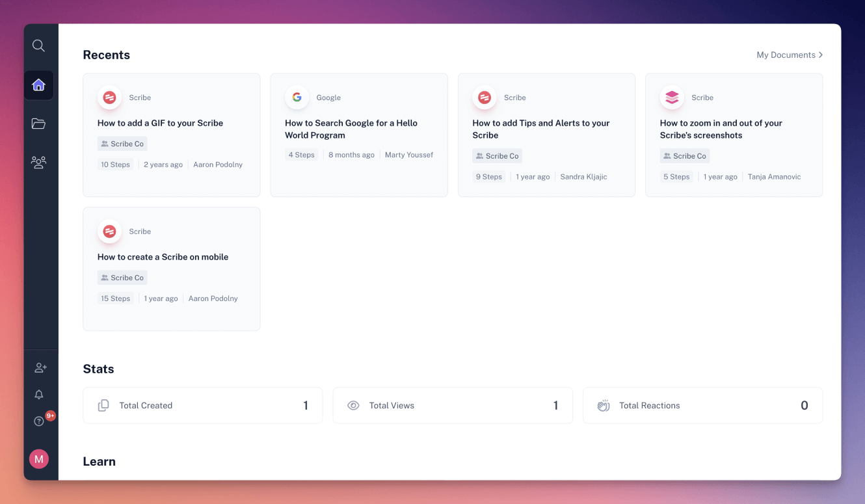Open 'How to create a Scribe on mobile'
The height and width of the screenshot is (504, 865).
(x=163, y=257)
